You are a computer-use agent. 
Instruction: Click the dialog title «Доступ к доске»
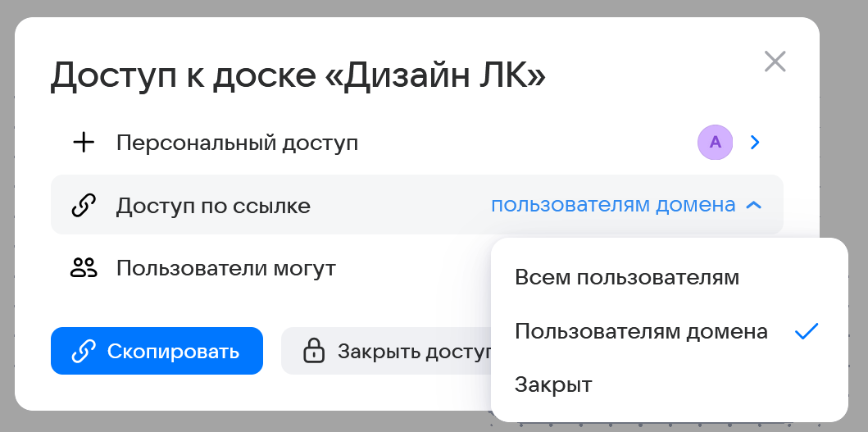[x=298, y=75]
